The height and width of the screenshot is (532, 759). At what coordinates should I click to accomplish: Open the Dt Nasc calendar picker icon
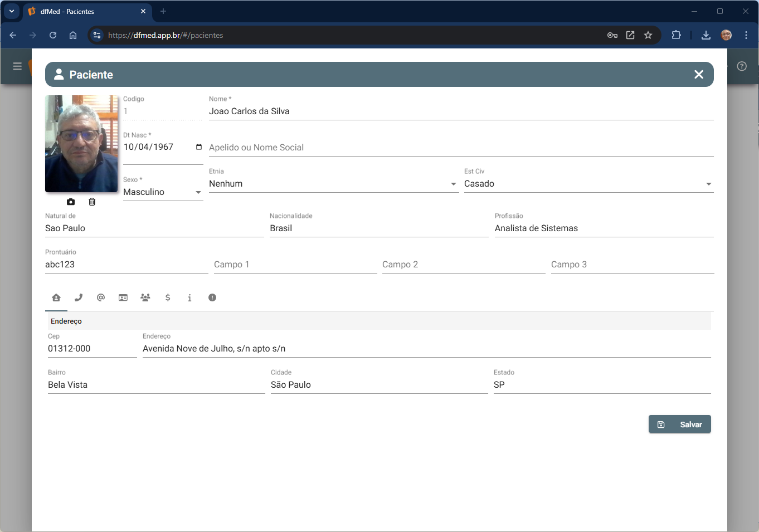[x=199, y=147]
